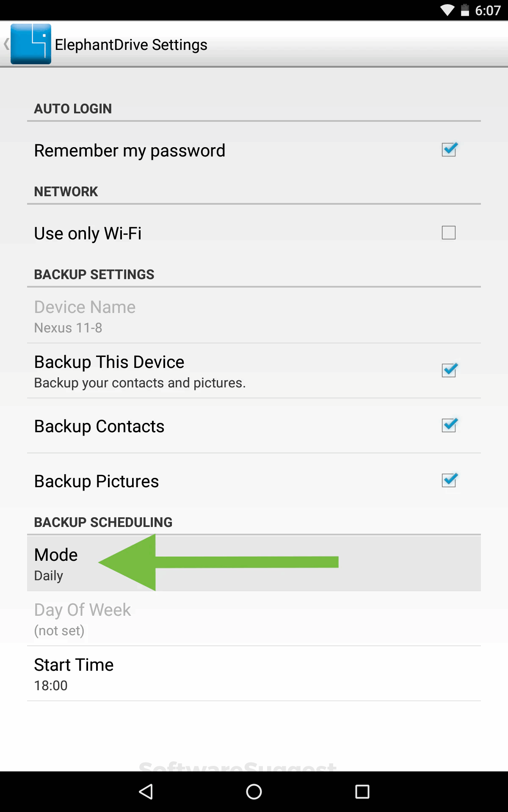Toggle the Backup This Device checkbox
Screen dimensions: 508x812
pyautogui.click(x=449, y=370)
